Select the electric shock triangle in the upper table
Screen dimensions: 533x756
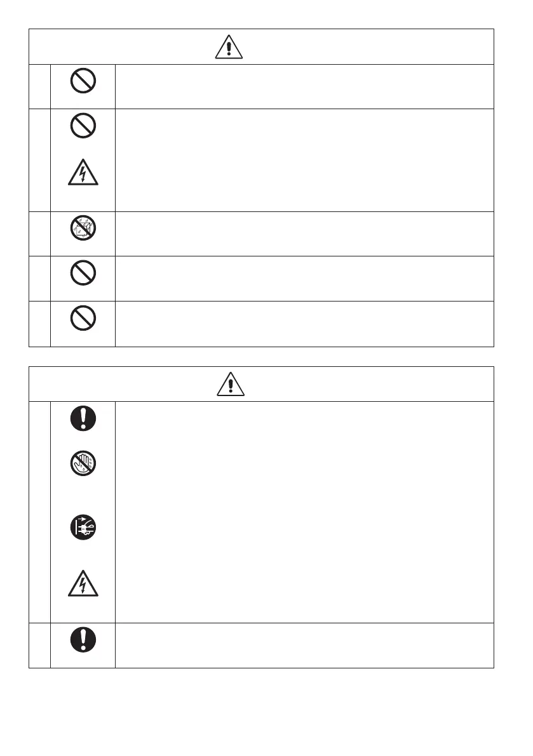click(x=83, y=172)
